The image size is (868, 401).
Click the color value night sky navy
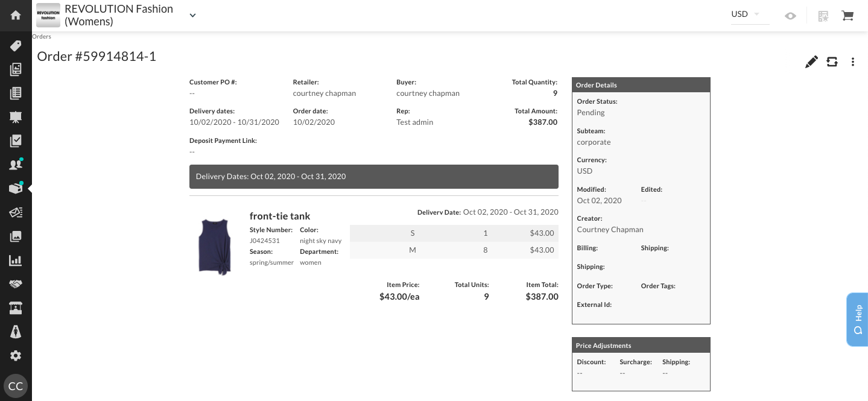click(321, 241)
